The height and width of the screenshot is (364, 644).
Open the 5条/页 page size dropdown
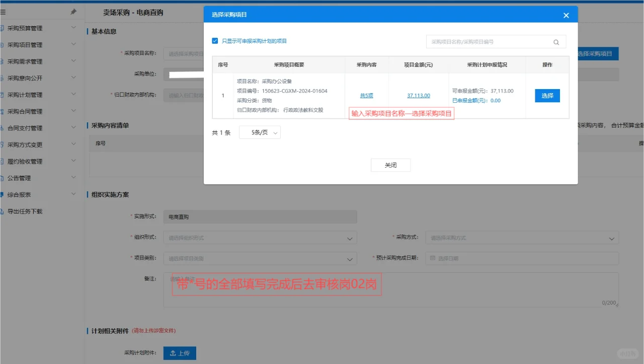pos(260,132)
